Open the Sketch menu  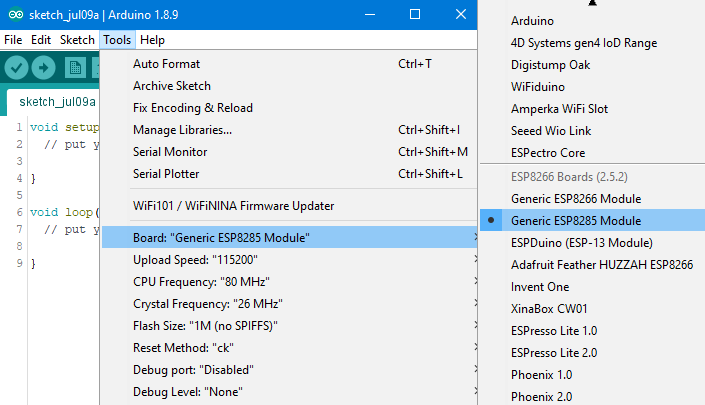coord(77,40)
